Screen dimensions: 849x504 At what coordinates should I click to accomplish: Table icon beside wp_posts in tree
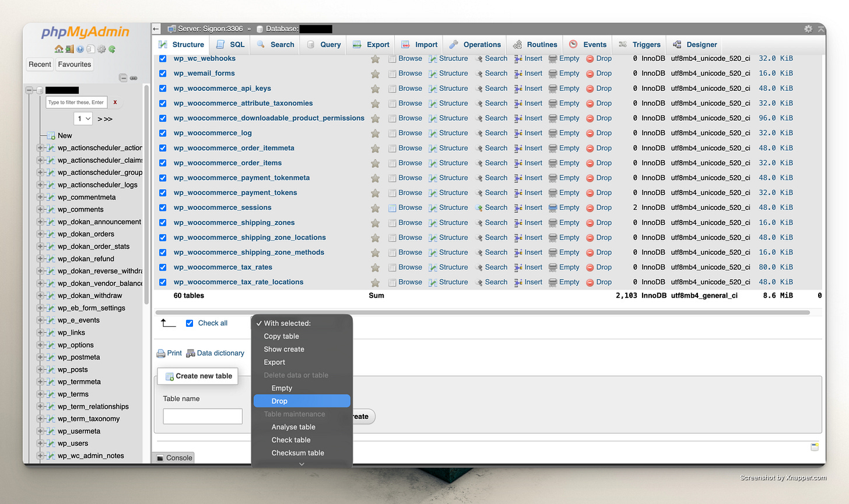[51, 369]
